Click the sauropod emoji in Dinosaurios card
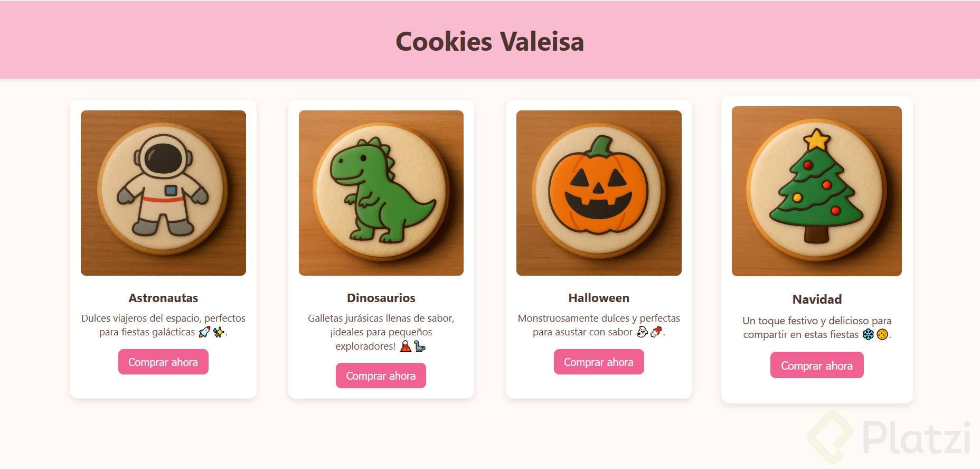This screenshot has width=980, height=469. coord(419,346)
